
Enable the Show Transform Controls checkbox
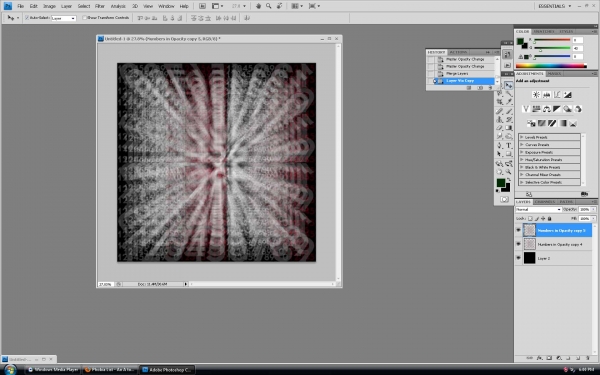85,18
